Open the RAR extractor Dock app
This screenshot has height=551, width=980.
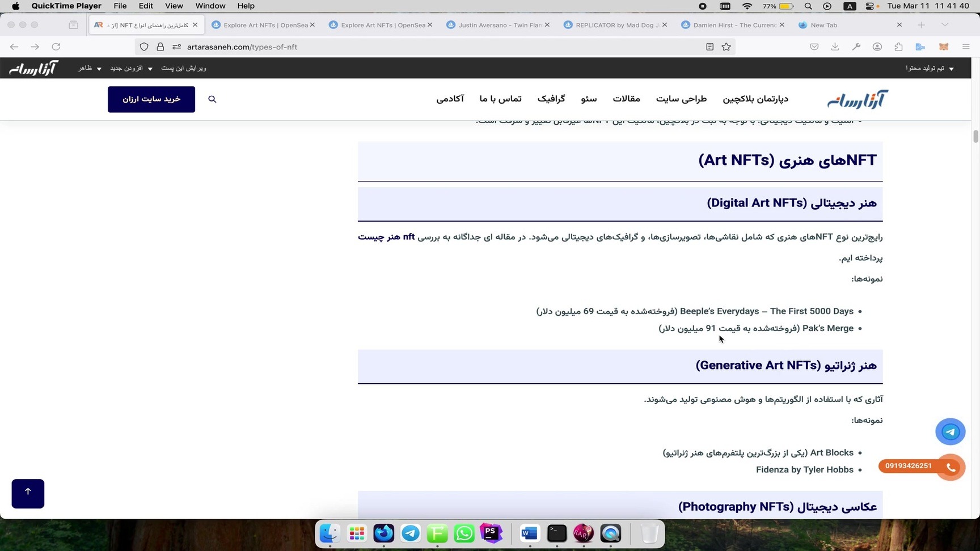pyautogui.click(x=584, y=533)
